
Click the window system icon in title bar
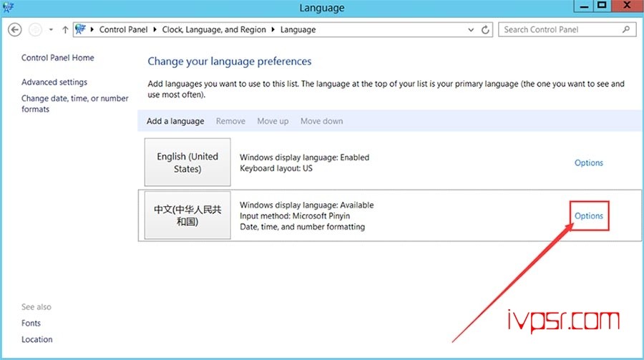8,7
